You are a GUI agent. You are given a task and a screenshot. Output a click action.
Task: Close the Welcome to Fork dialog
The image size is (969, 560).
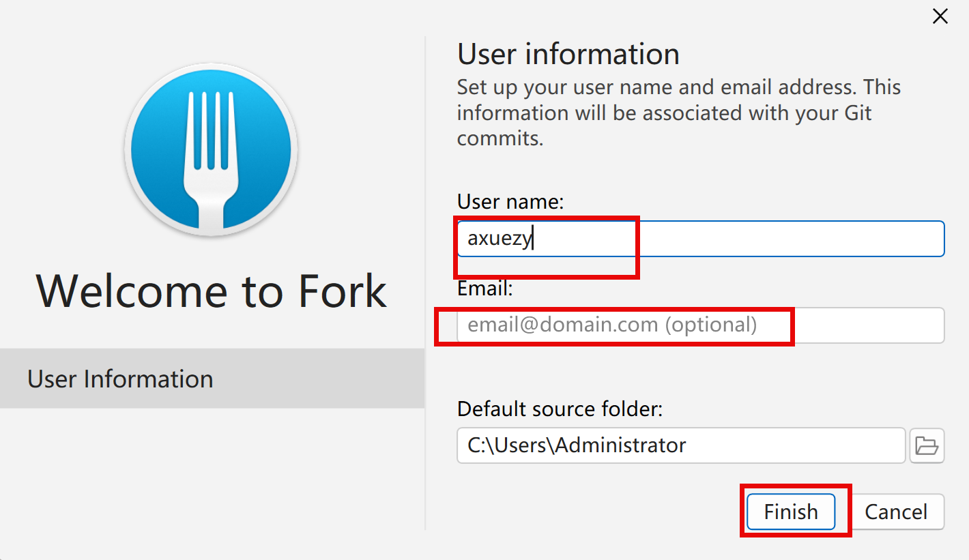pyautogui.click(x=940, y=17)
